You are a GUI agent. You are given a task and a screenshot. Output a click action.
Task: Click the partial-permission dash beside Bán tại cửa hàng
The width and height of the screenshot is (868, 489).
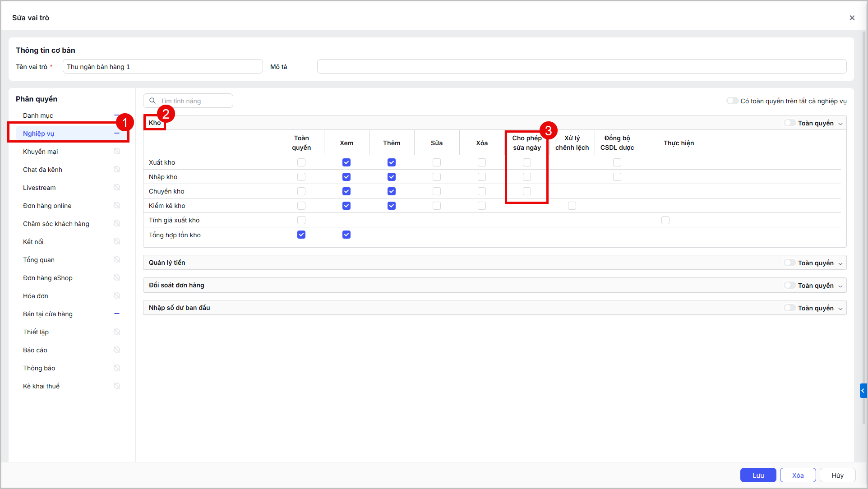coord(117,314)
